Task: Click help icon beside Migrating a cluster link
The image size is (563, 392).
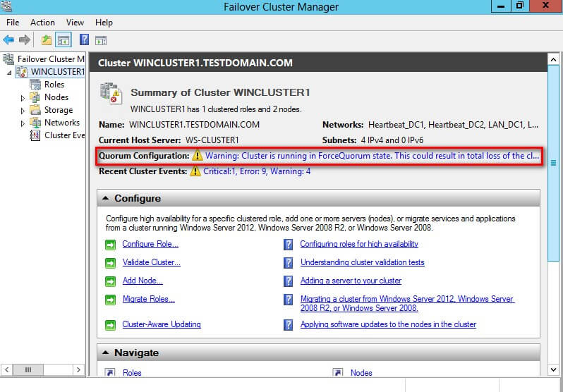Action: click(288, 300)
